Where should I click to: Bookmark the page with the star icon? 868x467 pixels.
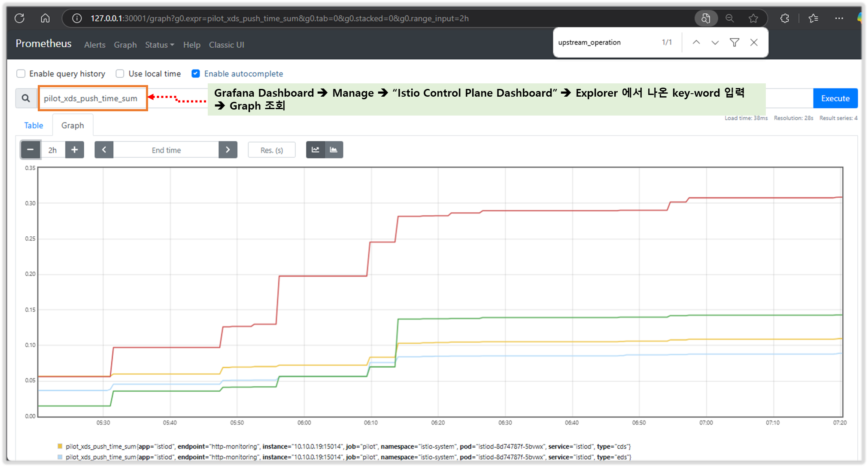753,18
